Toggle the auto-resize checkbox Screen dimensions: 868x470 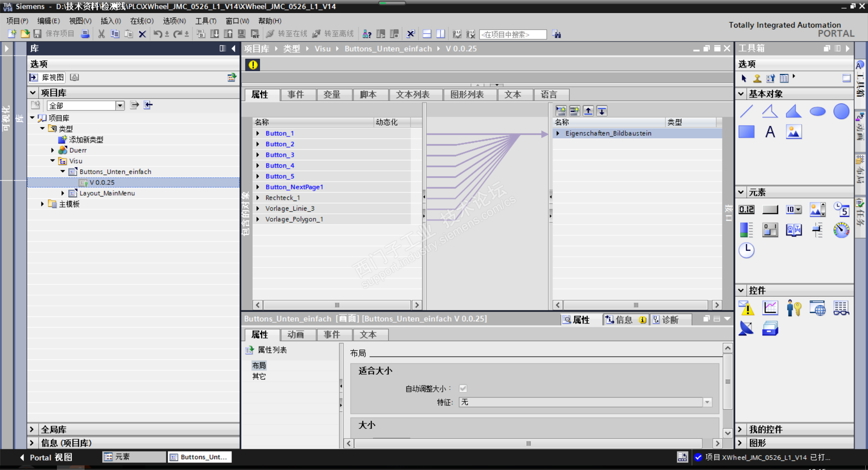[x=463, y=388]
